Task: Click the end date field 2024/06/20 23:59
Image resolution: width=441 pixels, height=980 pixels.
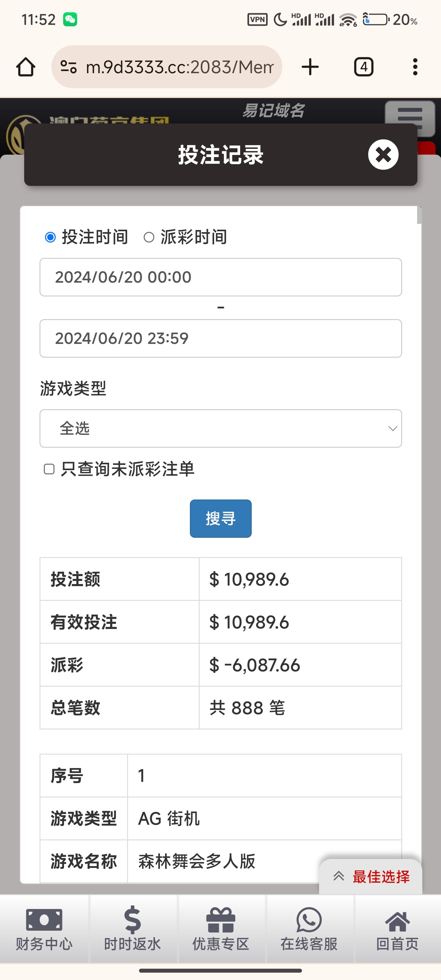Action: 221,338
